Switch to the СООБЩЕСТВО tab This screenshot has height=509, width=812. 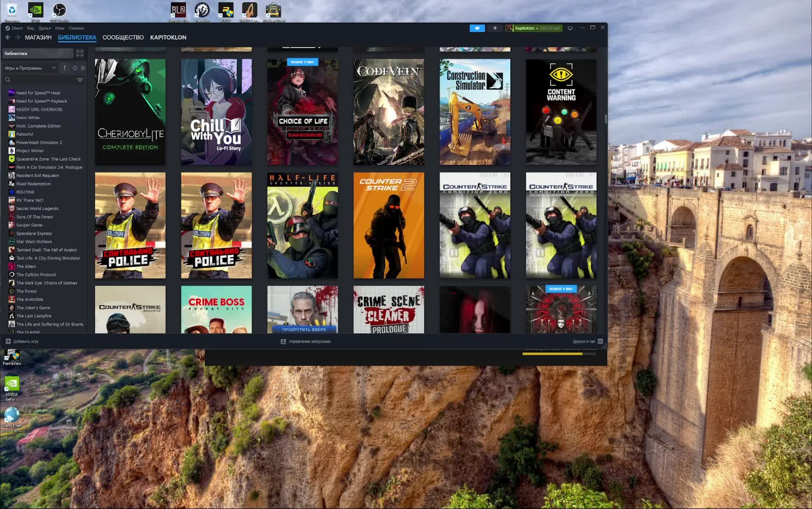click(x=123, y=37)
